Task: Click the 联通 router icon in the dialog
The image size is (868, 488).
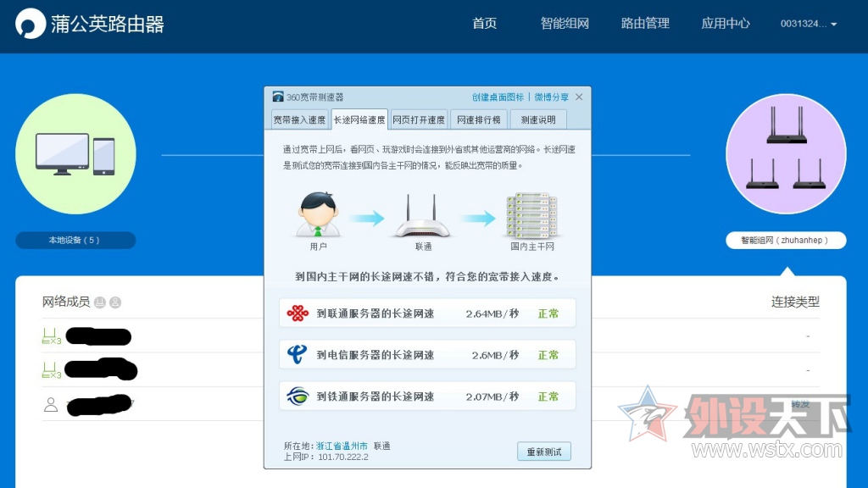Action: (422, 216)
